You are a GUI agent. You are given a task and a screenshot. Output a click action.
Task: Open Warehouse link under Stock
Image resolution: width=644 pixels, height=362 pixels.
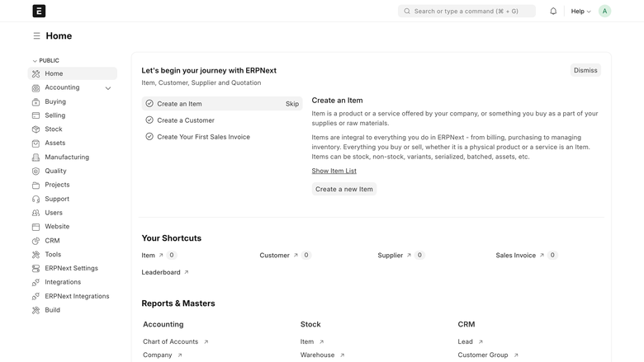click(317, 355)
